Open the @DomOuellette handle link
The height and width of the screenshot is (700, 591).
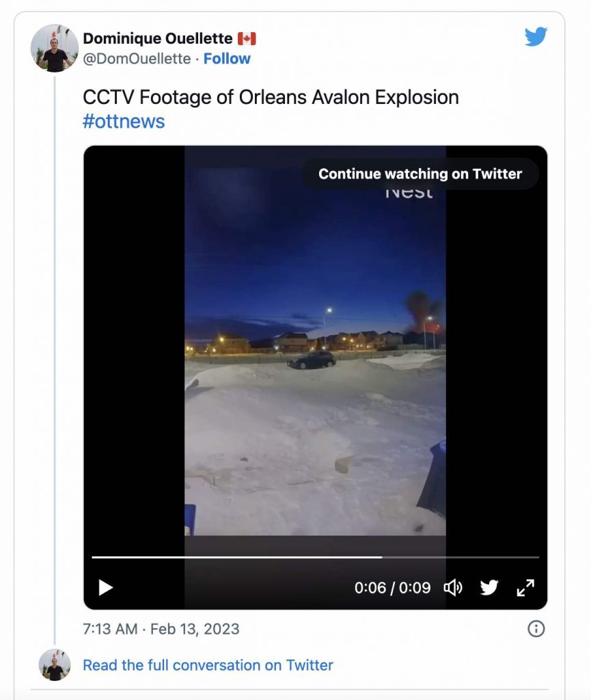point(137,59)
